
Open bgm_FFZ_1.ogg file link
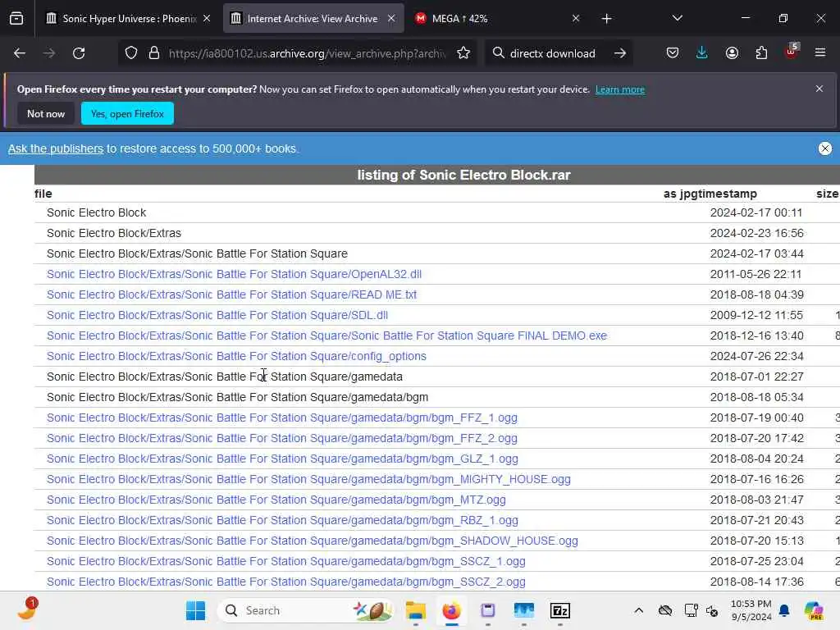coord(282,418)
